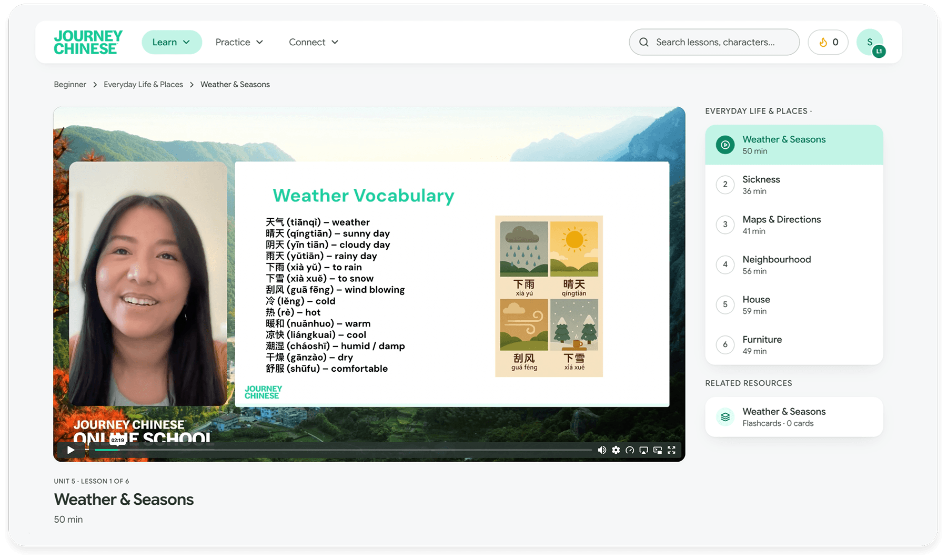Image resolution: width=947 pixels, height=560 pixels.
Task: Click the 'Weather Vocabulary' slide title
Action: 364,196
